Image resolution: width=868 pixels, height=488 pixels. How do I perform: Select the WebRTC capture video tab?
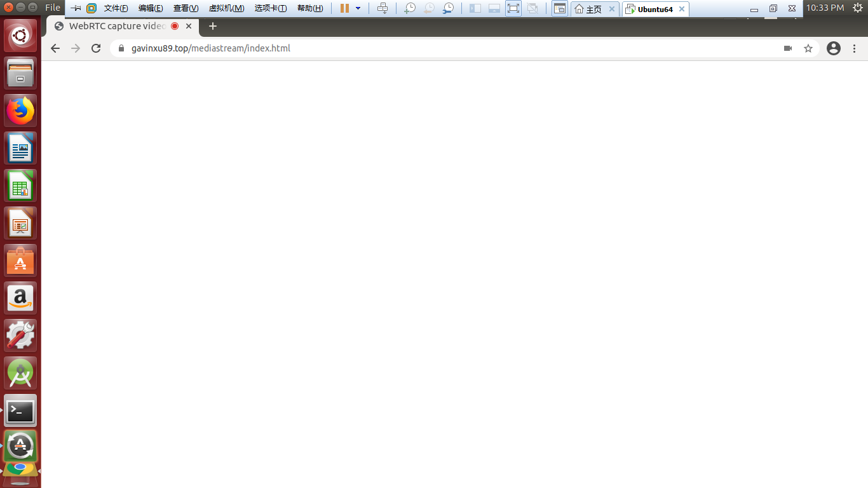click(x=123, y=26)
